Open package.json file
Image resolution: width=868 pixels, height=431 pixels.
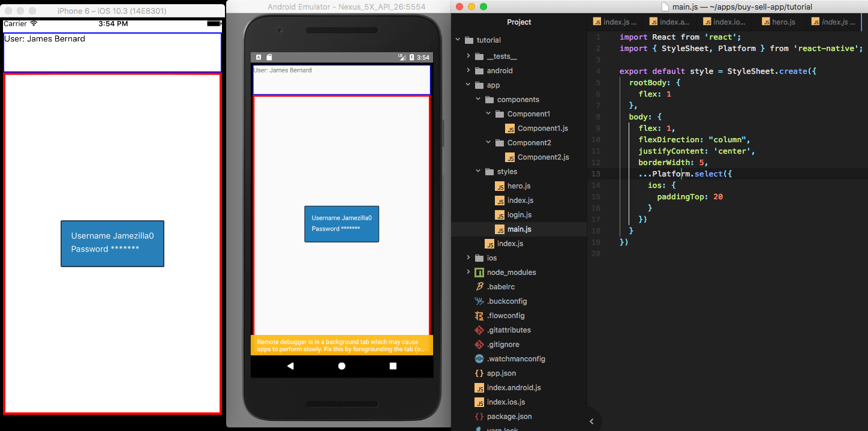[509, 417]
